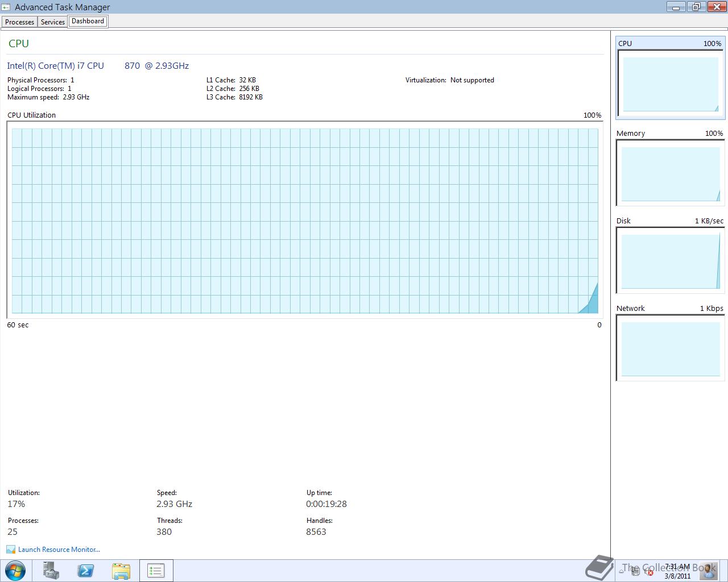Select the Disk mini graph panel
Image resolution: width=728 pixels, height=582 pixels.
click(671, 257)
